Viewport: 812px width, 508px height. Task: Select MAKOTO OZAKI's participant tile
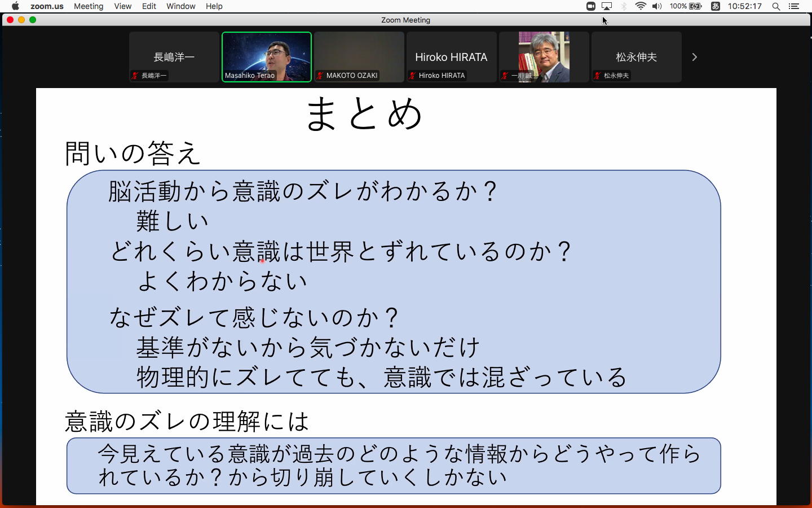[x=359, y=57]
